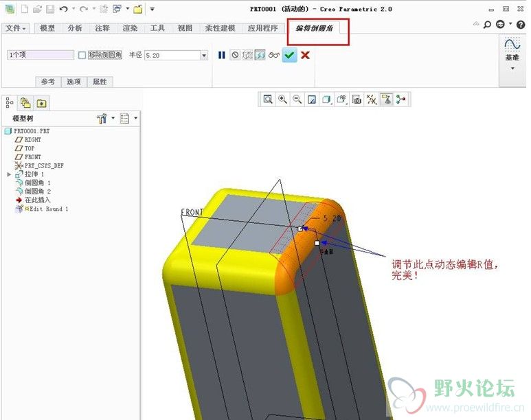The width and height of the screenshot is (531, 420).
Task: Show the Model Tree navigator tab
Action: coord(10,102)
